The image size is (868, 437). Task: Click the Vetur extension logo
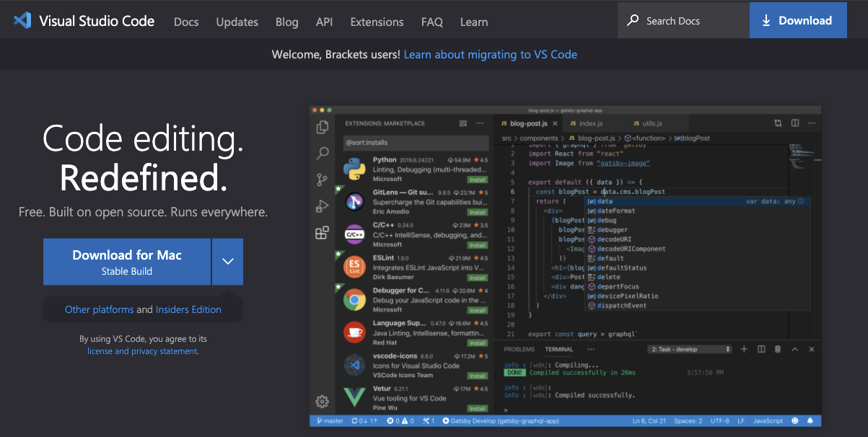354,397
